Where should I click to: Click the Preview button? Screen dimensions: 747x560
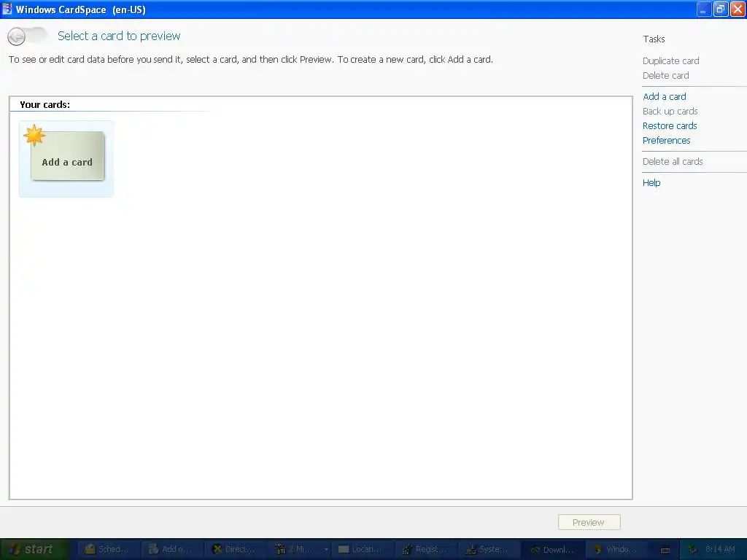pyautogui.click(x=589, y=522)
